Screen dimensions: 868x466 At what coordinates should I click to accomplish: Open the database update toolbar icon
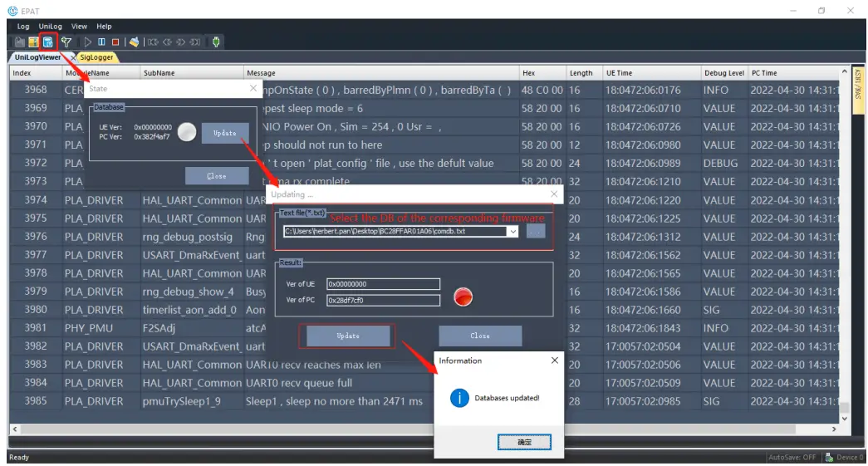[48, 42]
